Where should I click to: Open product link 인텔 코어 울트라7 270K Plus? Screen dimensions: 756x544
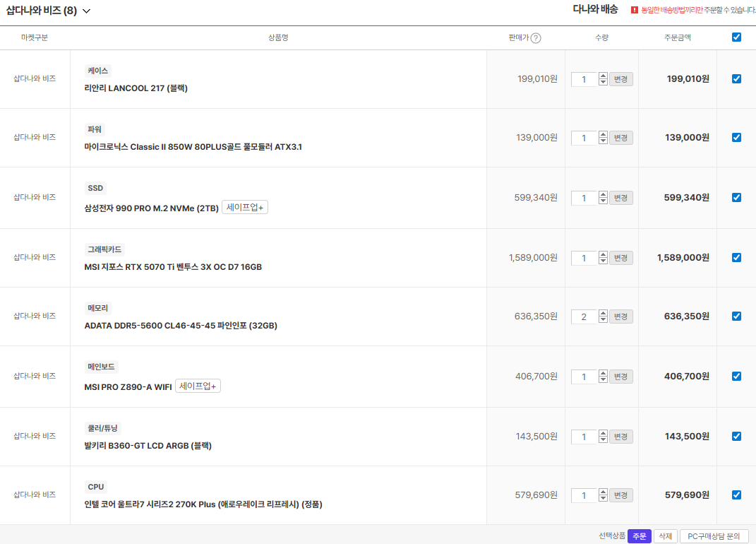pos(203,504)
